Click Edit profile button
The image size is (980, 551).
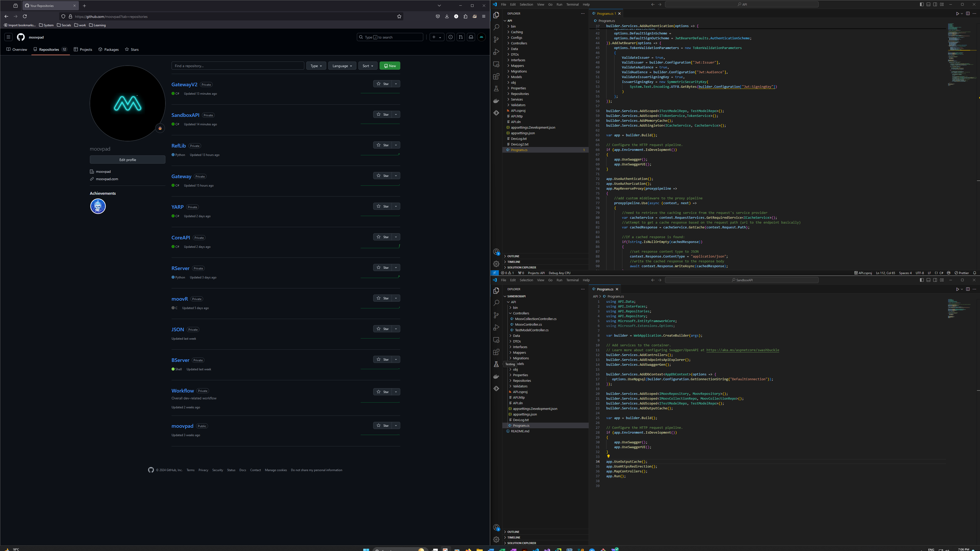click(x=127, y=160)
